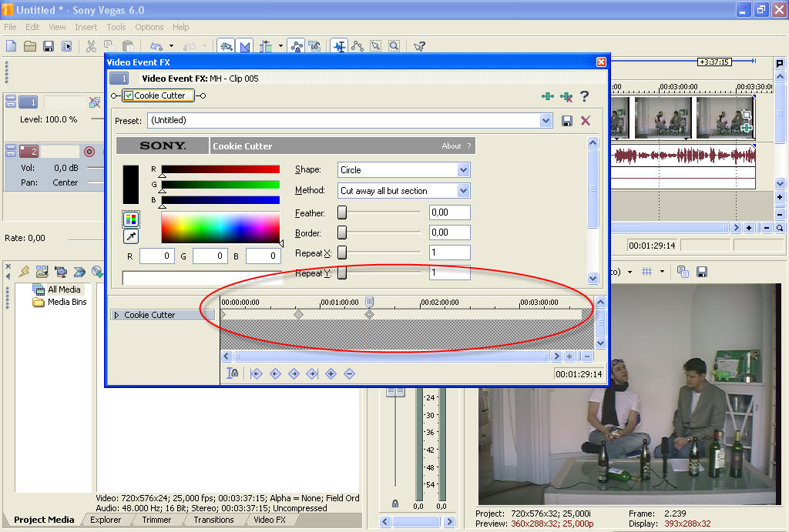Select the All Media folder
Viewport: 789px width, 532px height.
click(x=57, y=289)
